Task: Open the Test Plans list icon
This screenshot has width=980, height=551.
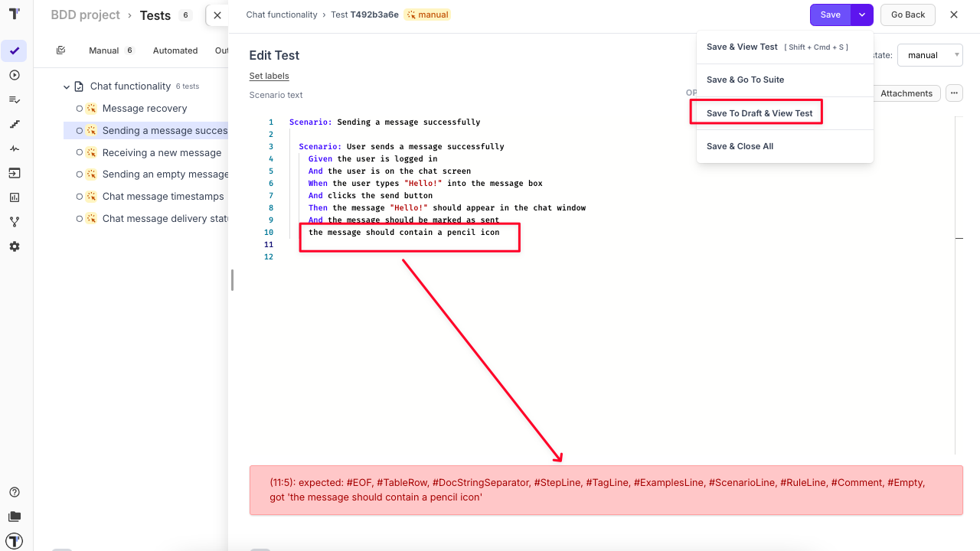Action: tap(15, 99)
